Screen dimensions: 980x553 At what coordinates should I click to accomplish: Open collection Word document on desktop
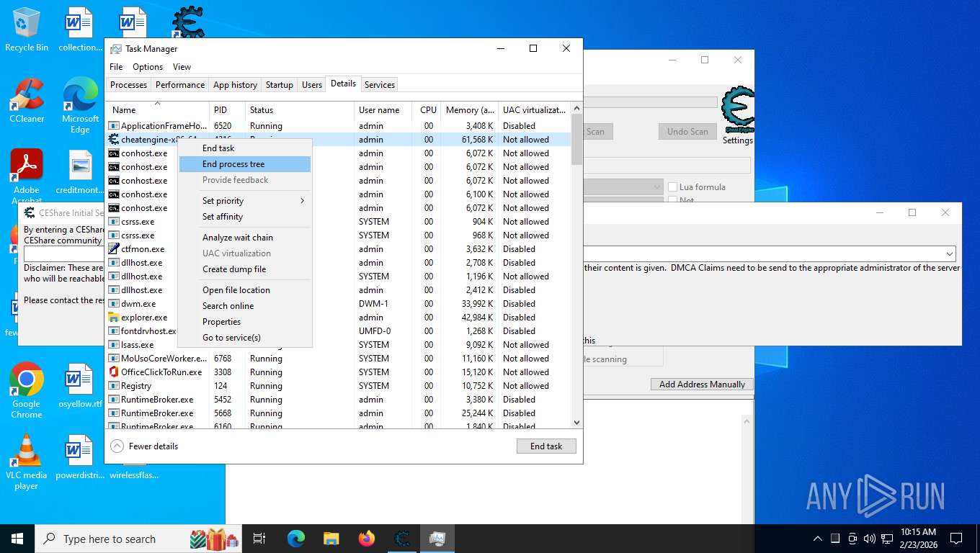pos(80,30)
